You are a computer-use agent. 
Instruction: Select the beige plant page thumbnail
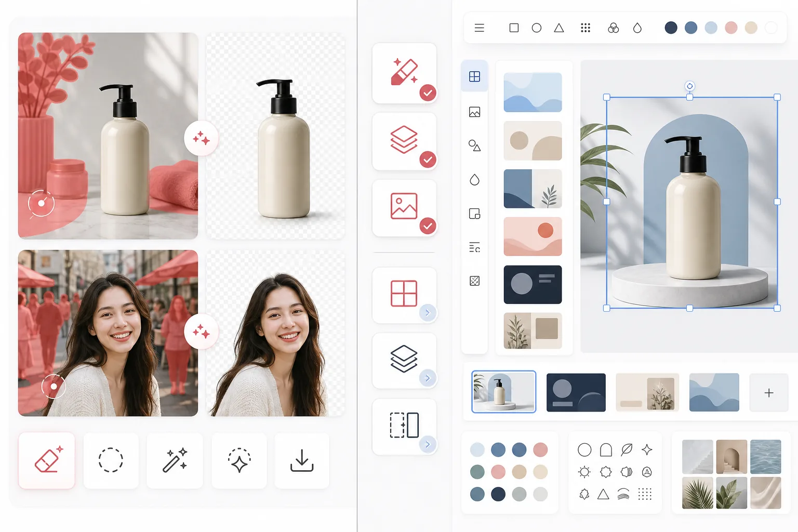coord(647,392)
